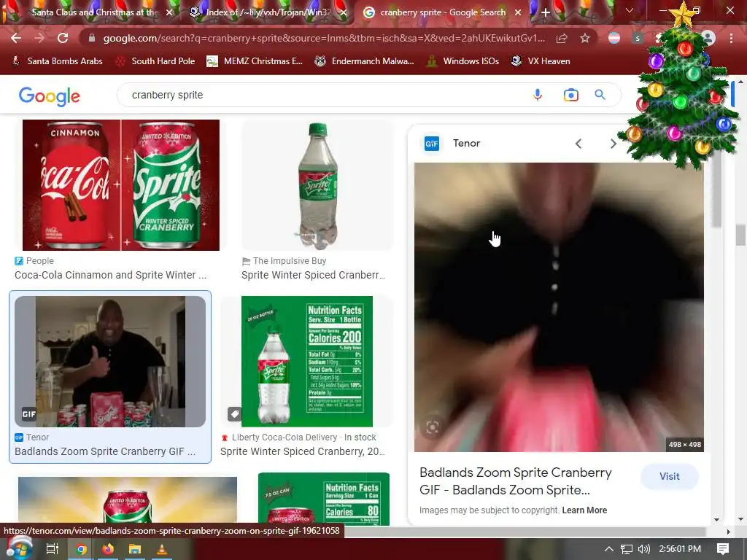This screenshot has width=747, height=560.
Task: Click Chrome icon in the taskbar
Action: click(81, 549)
